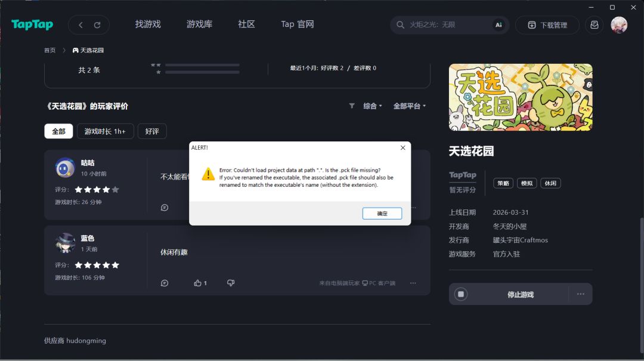Select the 好评 filter tab

[152, 131]
